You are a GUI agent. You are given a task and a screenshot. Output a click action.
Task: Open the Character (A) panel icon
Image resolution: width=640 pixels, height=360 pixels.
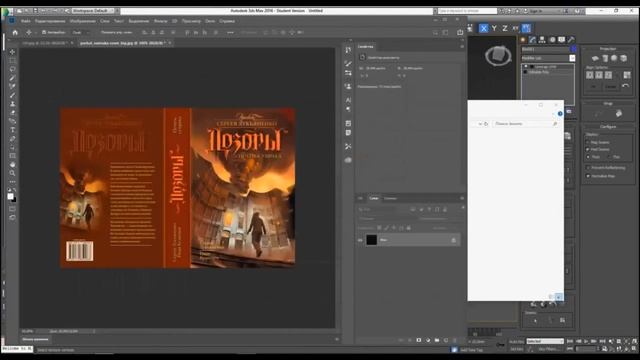(348, 100)
